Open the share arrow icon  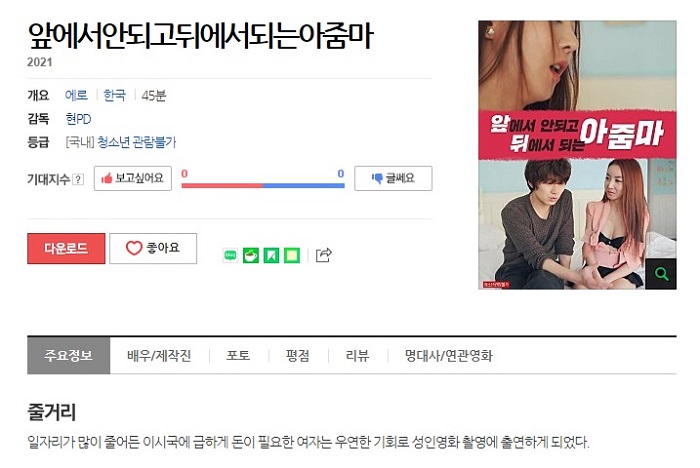324,255
